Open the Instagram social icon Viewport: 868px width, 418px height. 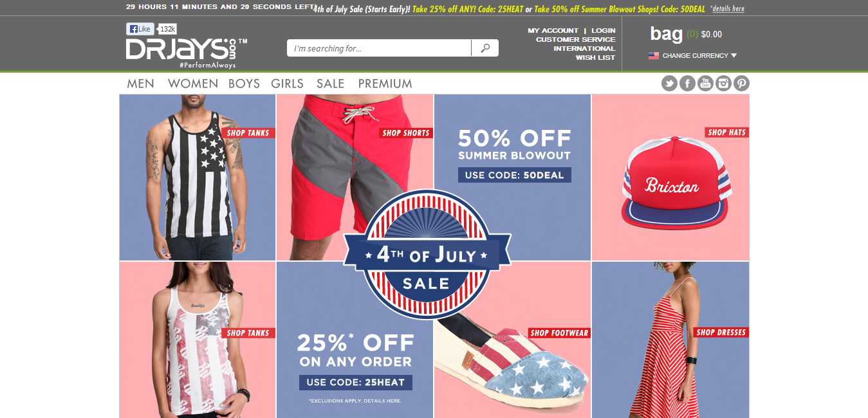point(723,84)
